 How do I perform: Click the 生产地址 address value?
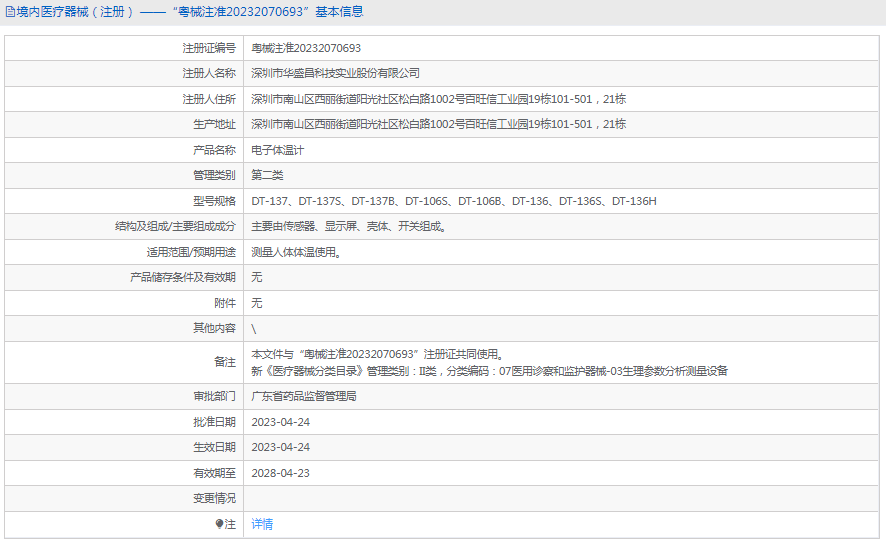pos(438,124)
